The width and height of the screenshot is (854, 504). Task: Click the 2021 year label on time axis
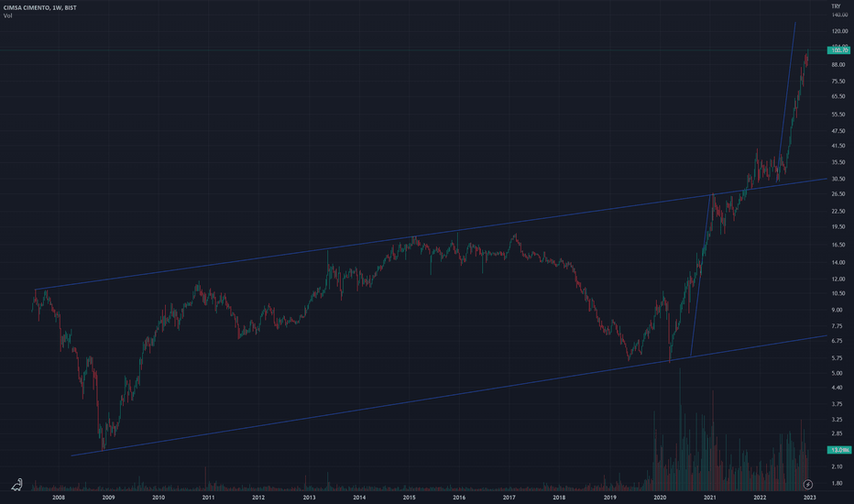coord(709,498)
